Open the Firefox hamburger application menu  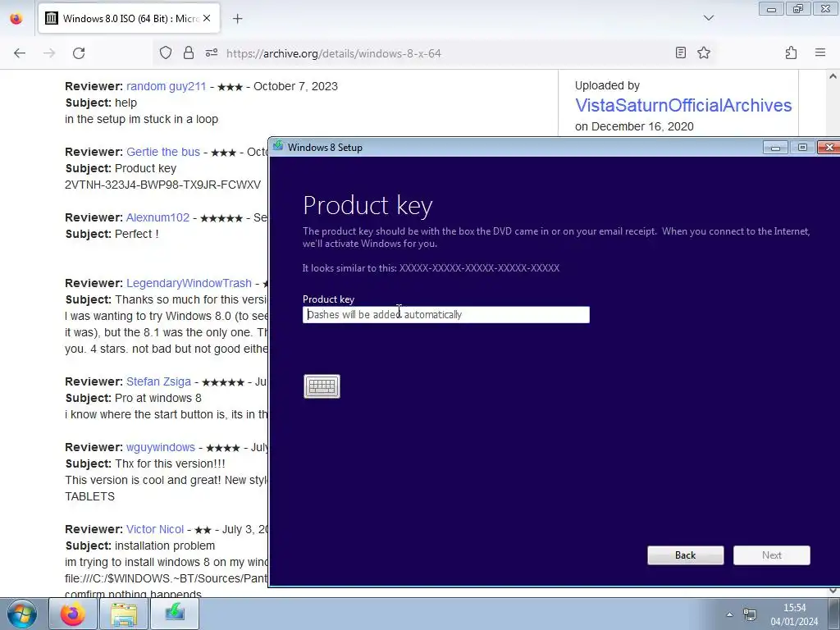[820, 52]
